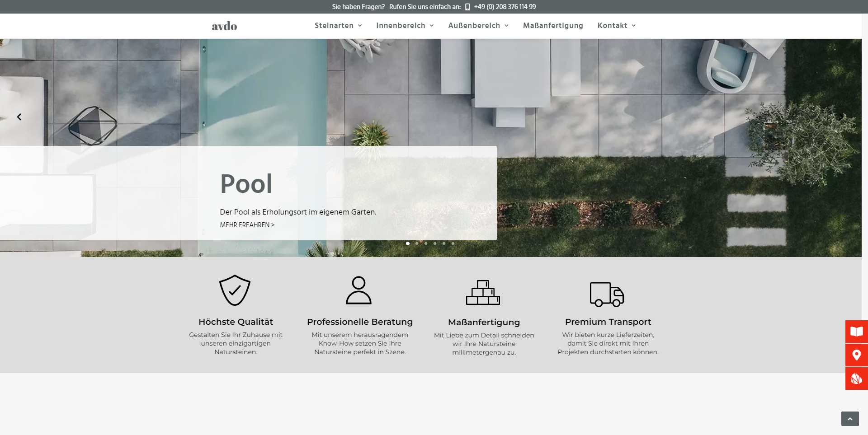Click the red stone sample icon
Screen dimensions: 868x435
tap(856, 379)
